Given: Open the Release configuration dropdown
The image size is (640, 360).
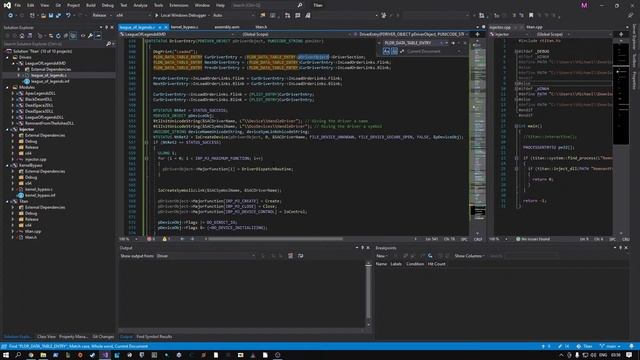Looking at the screenshot, I should pos(101,15).
